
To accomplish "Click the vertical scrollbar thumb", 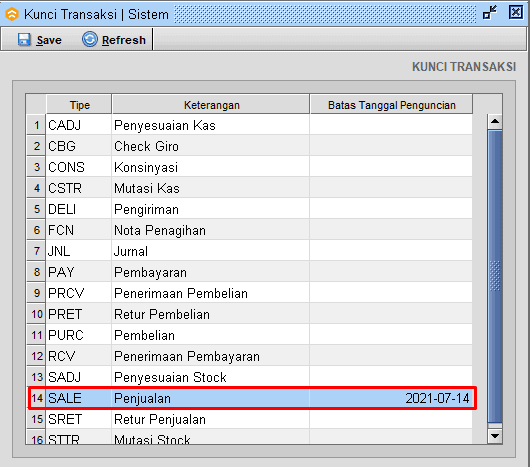I will click(495, 276).
